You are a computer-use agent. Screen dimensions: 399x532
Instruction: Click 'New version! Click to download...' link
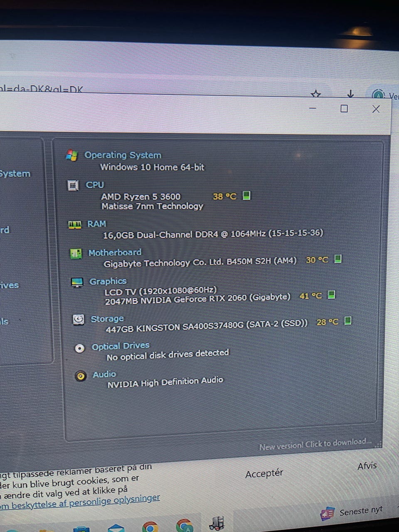tap(315, 444)
